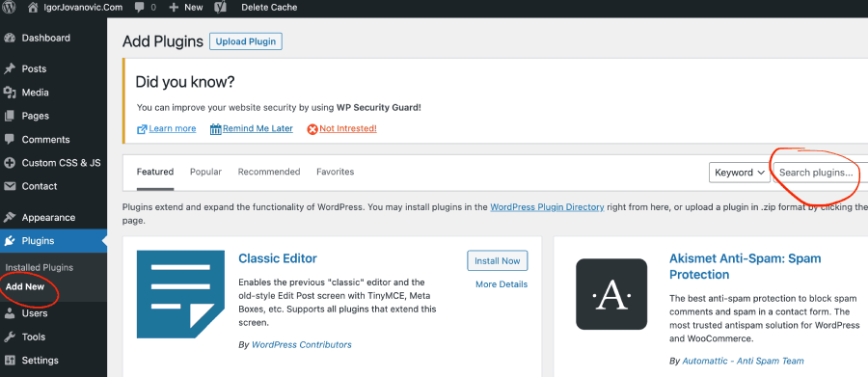
Task: Switch to the Featured tab
Action: 155,172
